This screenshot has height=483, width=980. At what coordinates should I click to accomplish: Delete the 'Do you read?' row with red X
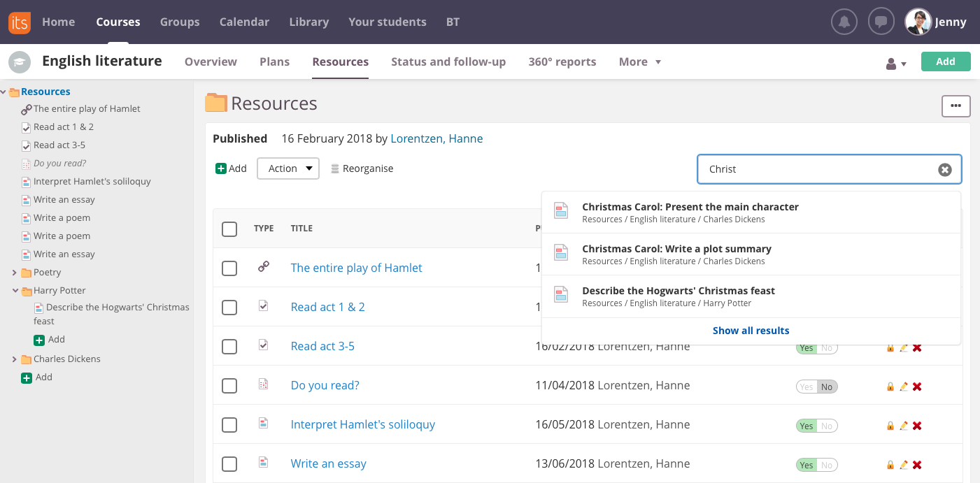(917, 387)
